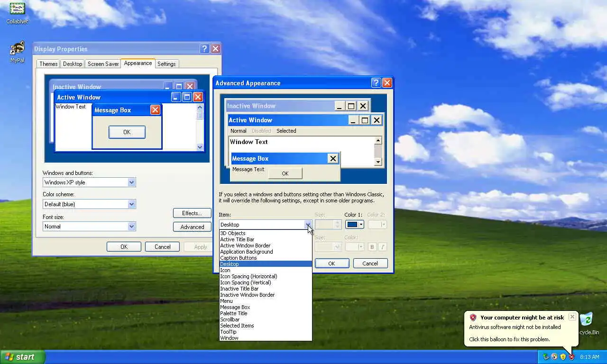The image size is (607, 364).
Task: Expand the Font size dropdown
Action: click(131, 226)
